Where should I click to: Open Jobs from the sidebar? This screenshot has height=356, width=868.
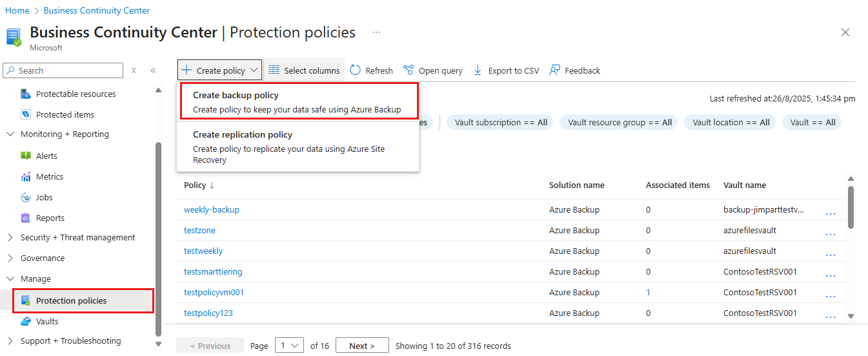45,197
